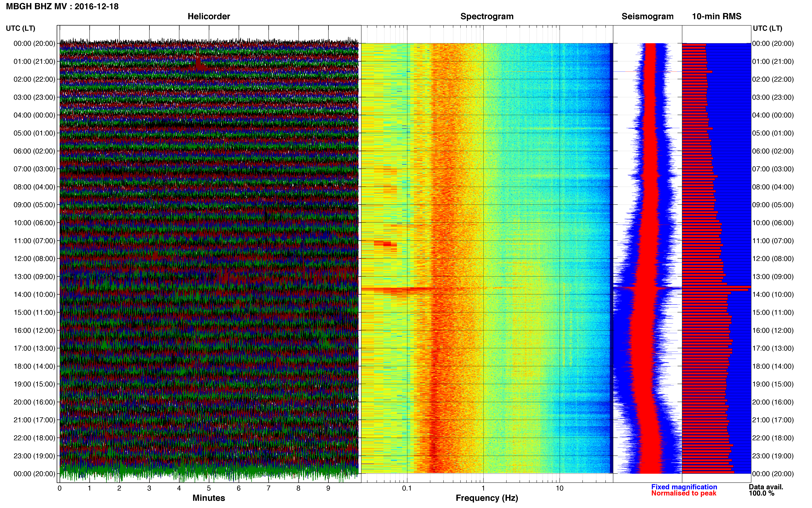Click the '0.1' tick on the frequency axis
812x508 pixels.
[407, 488]
